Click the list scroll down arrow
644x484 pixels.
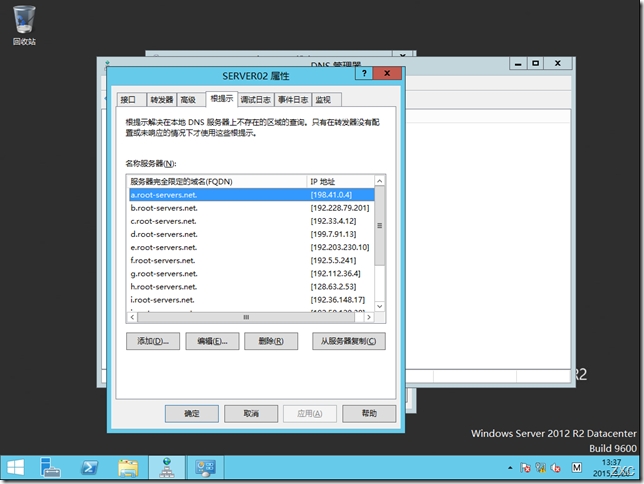pos(380,306)
